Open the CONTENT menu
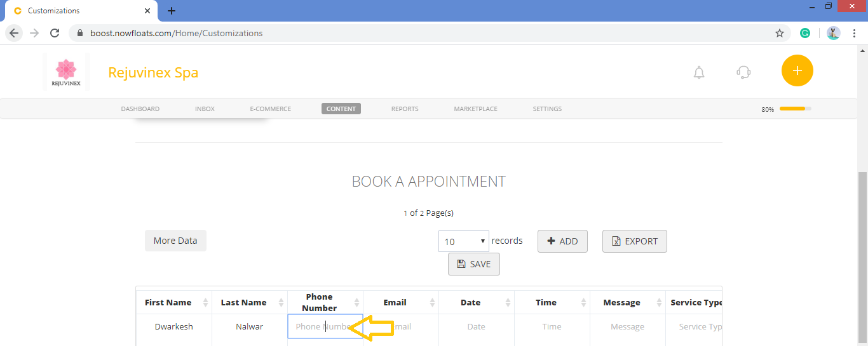Image resolution: width=868 pixels, height=346 pixels. click(341, 109)
